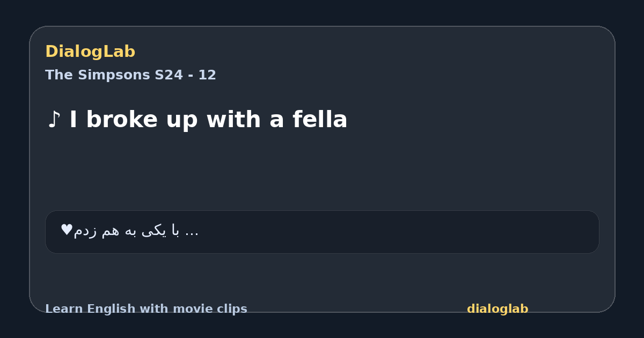Open the "Learn English with movie clips" tagline
The width and height of the screenshot is (644, 338).
coord(146,309)
